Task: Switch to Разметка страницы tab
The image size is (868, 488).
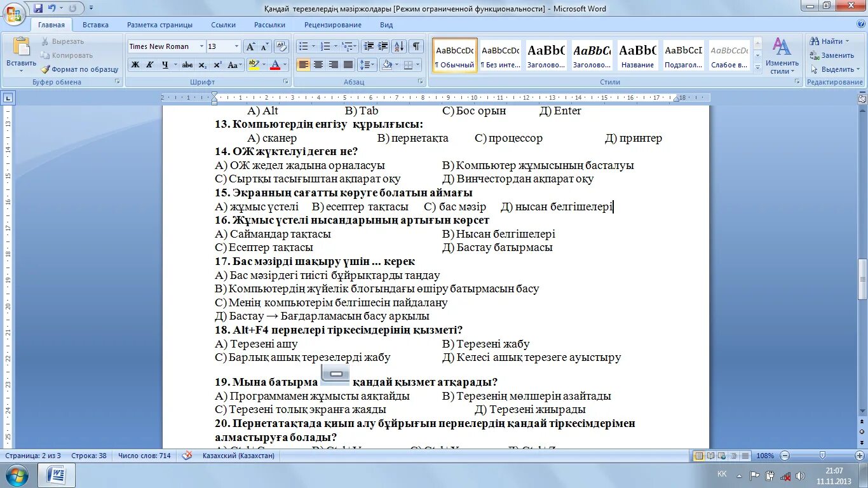Action: point(159,25)
